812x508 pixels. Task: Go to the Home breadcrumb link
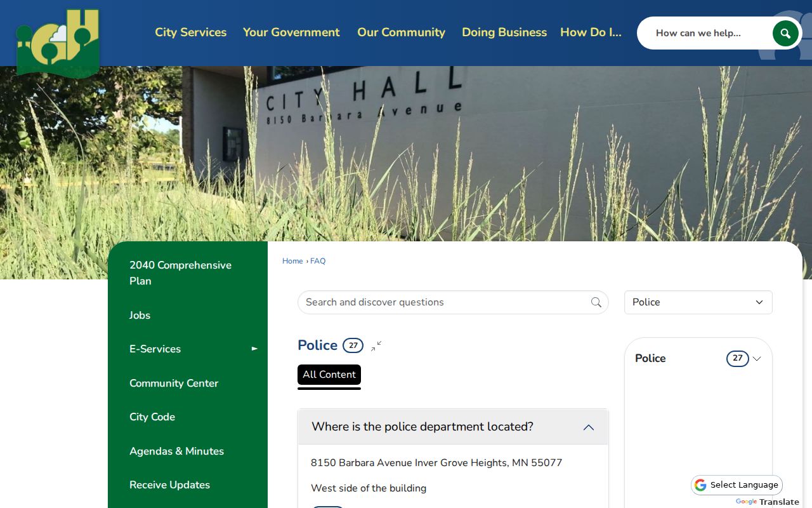point(292,261)
